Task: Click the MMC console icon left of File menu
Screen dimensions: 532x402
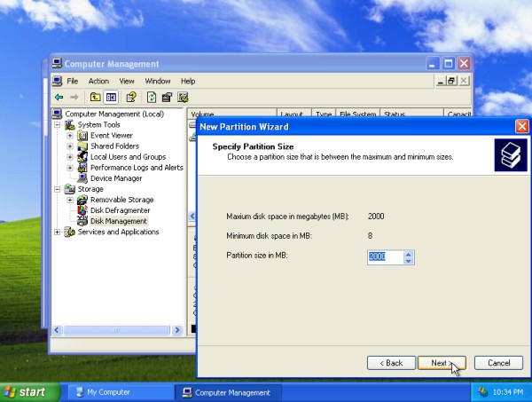Action: (57, 81)
